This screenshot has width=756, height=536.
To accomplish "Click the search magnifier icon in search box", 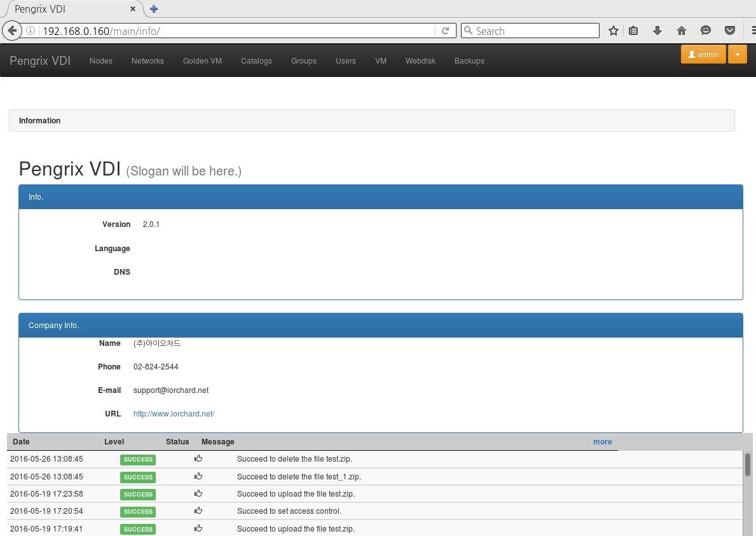I will [468, 31].
